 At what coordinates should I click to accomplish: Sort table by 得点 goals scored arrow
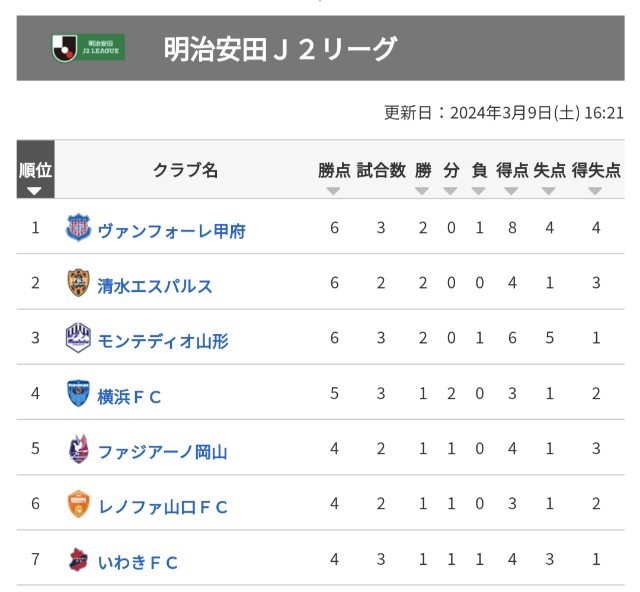(511, 191)
